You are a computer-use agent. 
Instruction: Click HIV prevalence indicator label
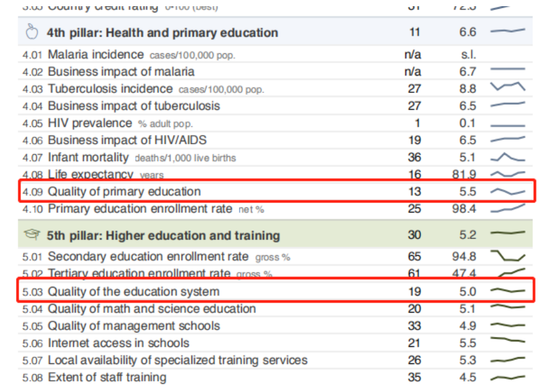point(90,123)
